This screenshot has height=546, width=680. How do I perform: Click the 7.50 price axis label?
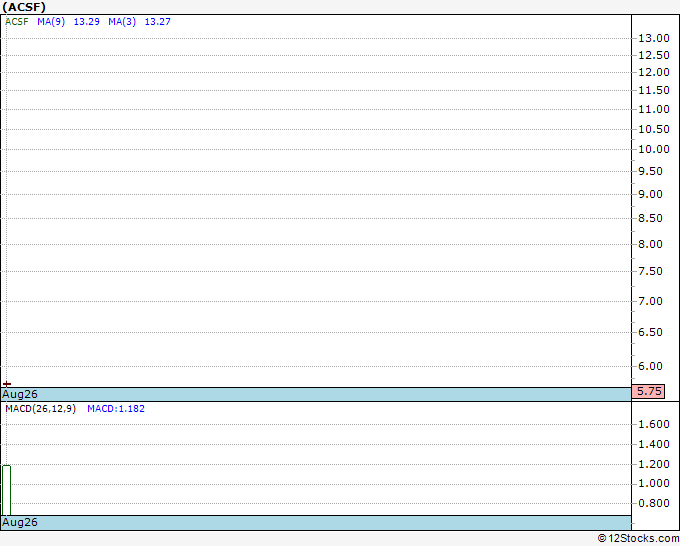pyautogui.click(x=651, y=271)
